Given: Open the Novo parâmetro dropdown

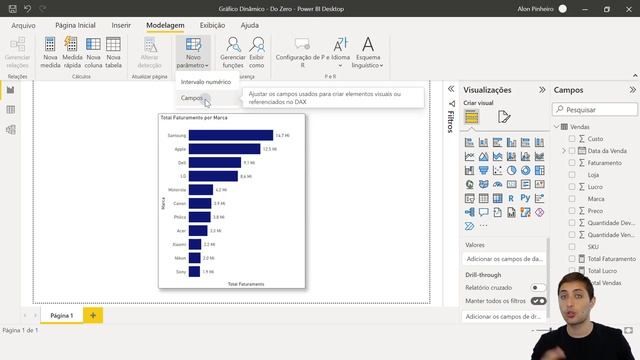Looking at the screenshot, I should (x=193, y=53).
